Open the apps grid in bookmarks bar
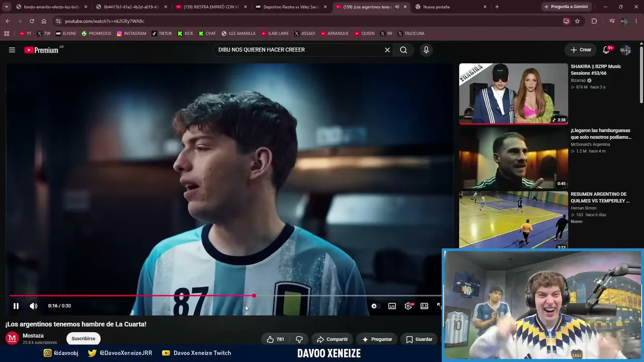The image size is (644, 362). [7, 34]
